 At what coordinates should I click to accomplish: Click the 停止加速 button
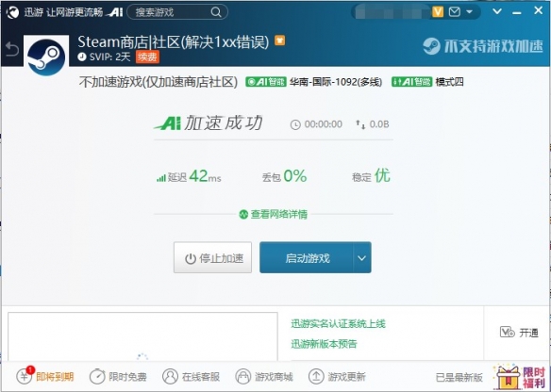[212, 257]
